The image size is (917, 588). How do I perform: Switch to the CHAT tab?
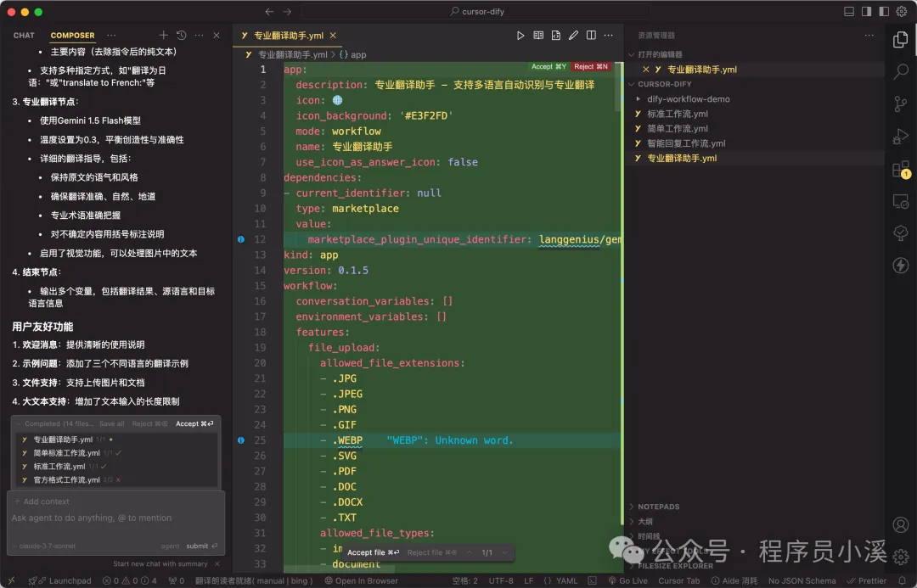[23, 35]
